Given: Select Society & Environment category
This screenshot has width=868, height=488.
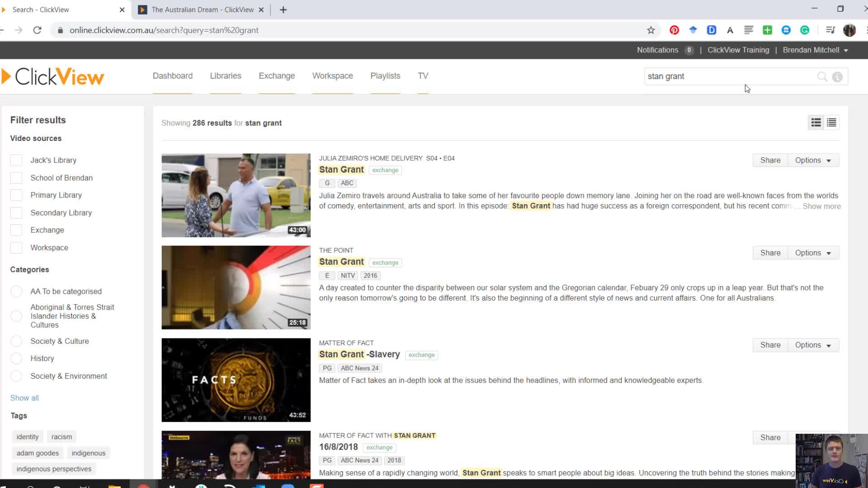Looking at the screenshot, I should 16,376.
